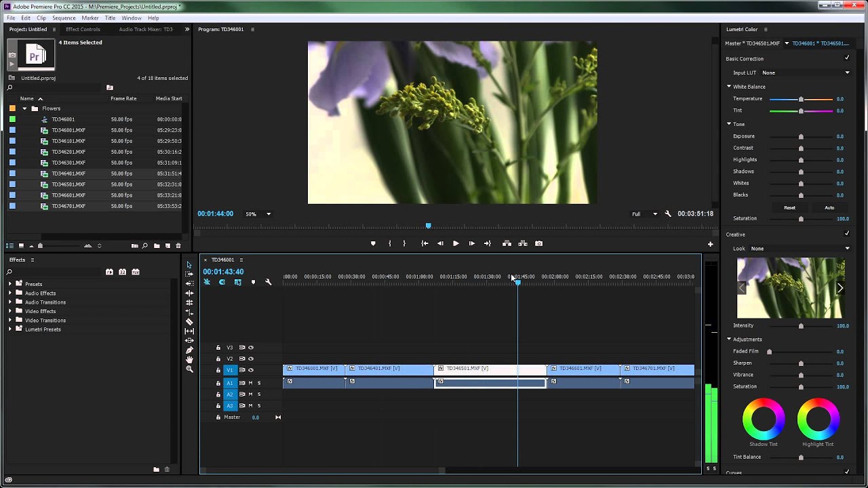Screen dimensions: 868x488
Task: Click the Temperature slider
Action: (801, 100)
